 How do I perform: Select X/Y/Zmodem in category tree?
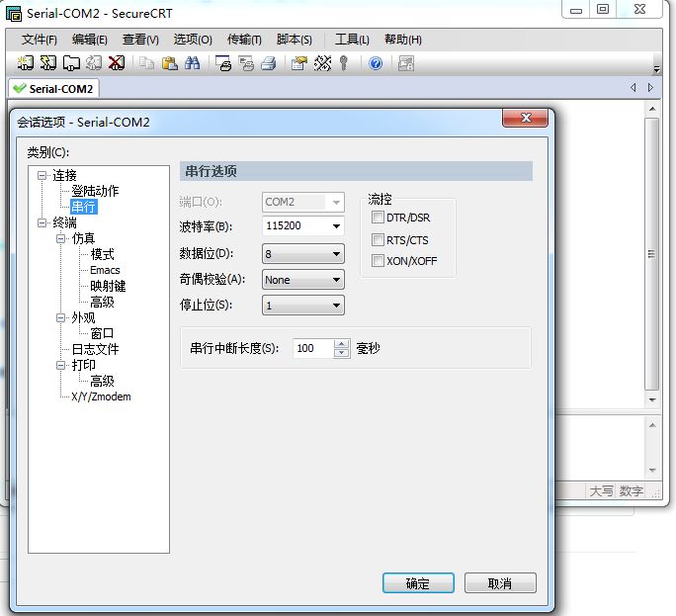[101, 396]
